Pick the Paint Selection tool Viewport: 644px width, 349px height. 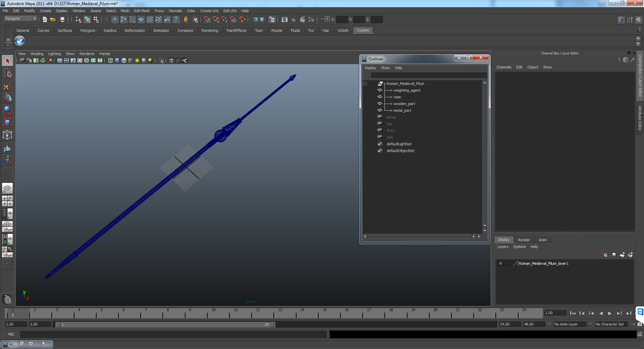point(7,86)
